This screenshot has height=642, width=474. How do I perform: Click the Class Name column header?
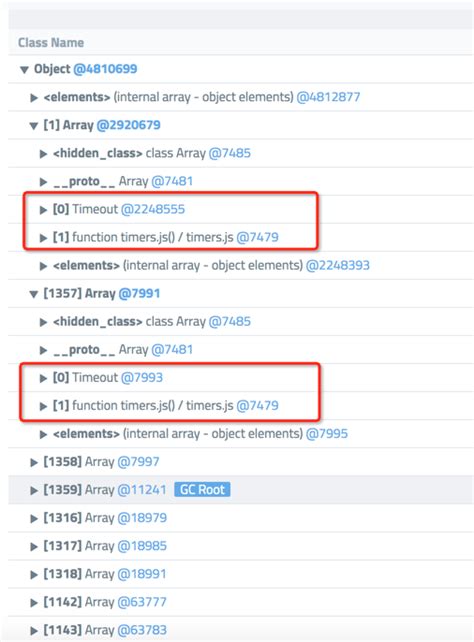coord(51,43)
